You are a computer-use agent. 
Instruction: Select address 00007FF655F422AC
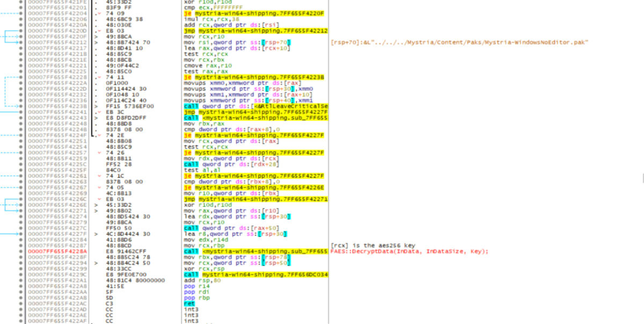pyautogui.click(x=57, y=303)
